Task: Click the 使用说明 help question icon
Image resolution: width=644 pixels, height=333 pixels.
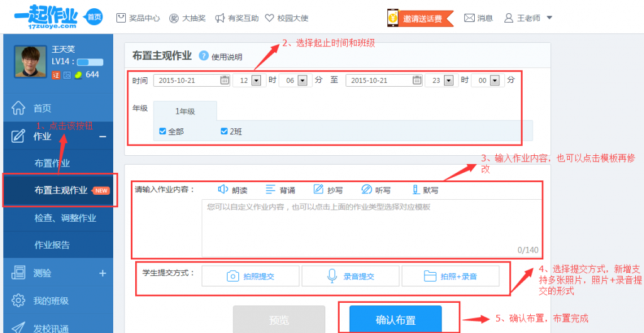Action: point(203,56)
